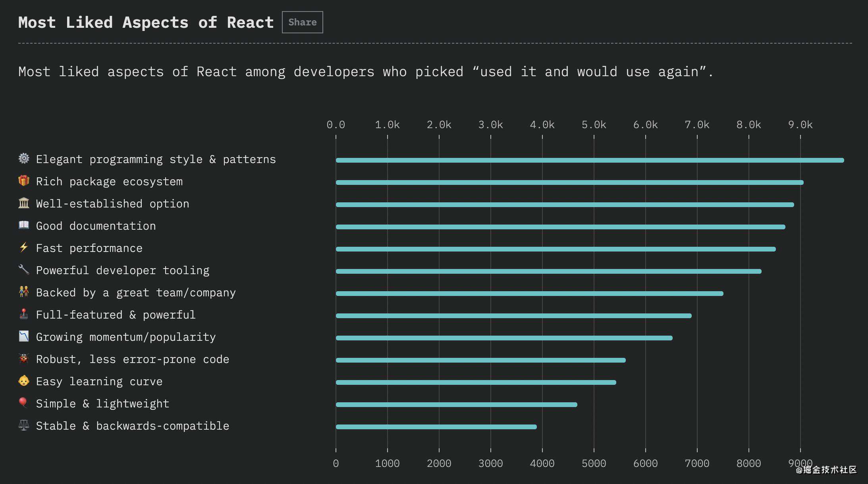Click the Backed by a great team/company bar
The width and height of the screenshot is (868, 484).
pyautogui.click(x=529, y=294)
